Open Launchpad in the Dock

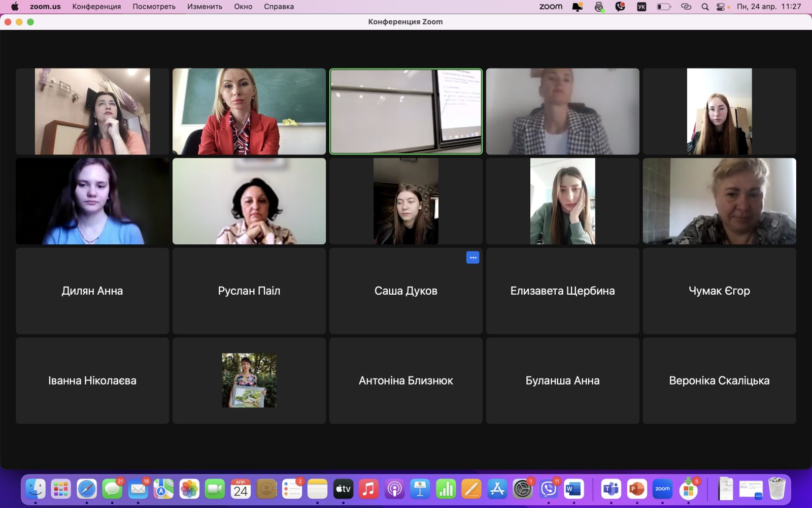coord(61,489)
